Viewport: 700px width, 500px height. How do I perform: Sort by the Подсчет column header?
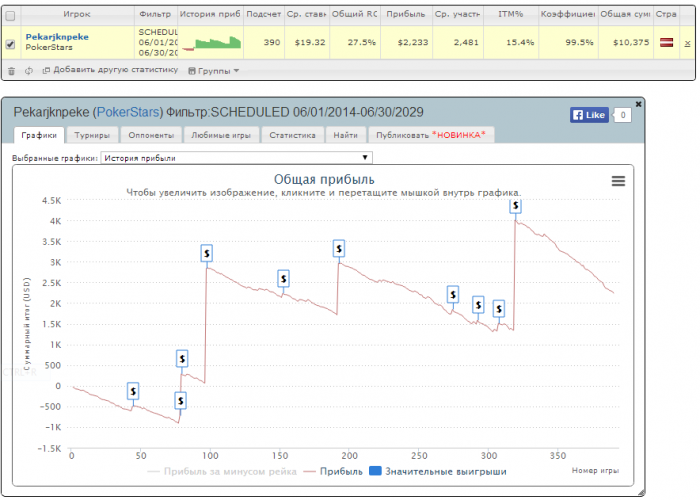pos(264,14)
